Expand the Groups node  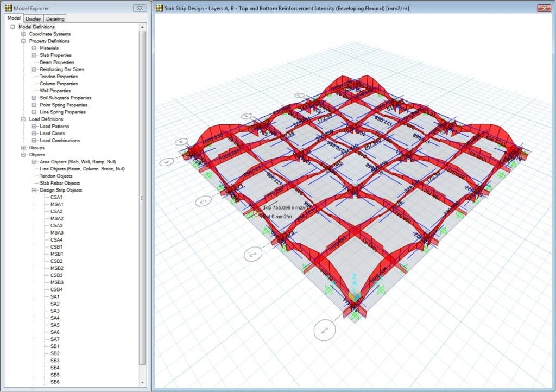23,148
